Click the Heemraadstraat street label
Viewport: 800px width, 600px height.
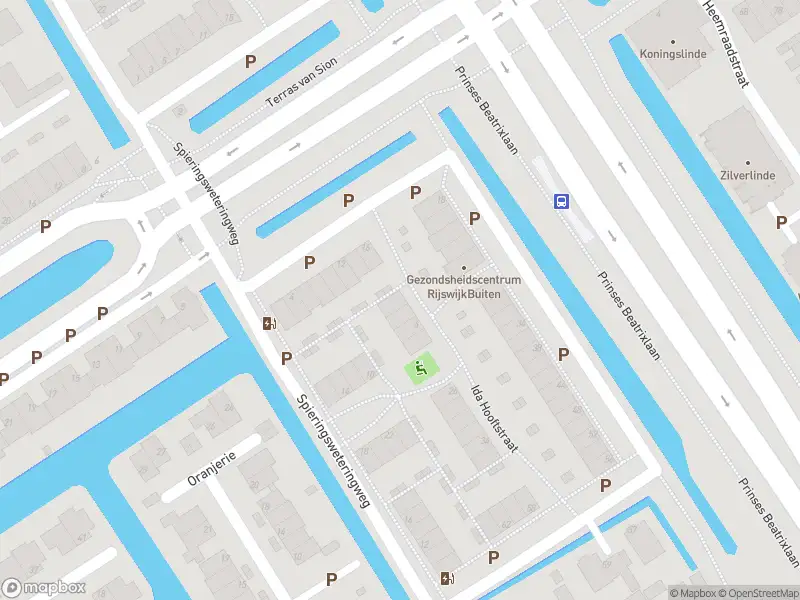(x=726, y=43)
